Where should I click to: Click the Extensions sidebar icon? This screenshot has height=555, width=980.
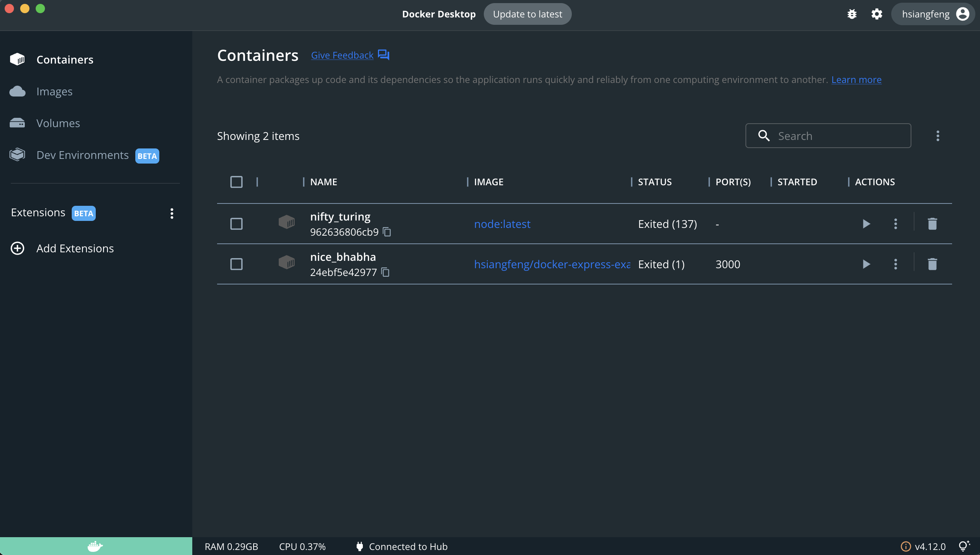coord(38,212)
